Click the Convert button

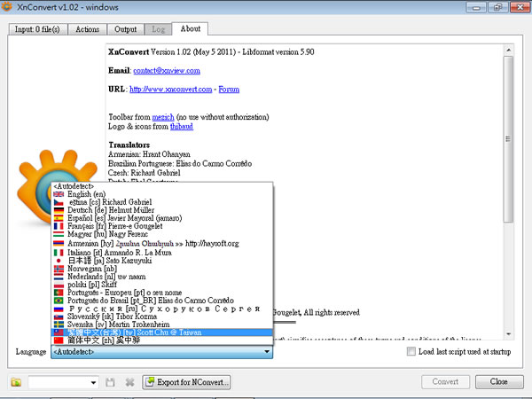[x=445, y=381]
